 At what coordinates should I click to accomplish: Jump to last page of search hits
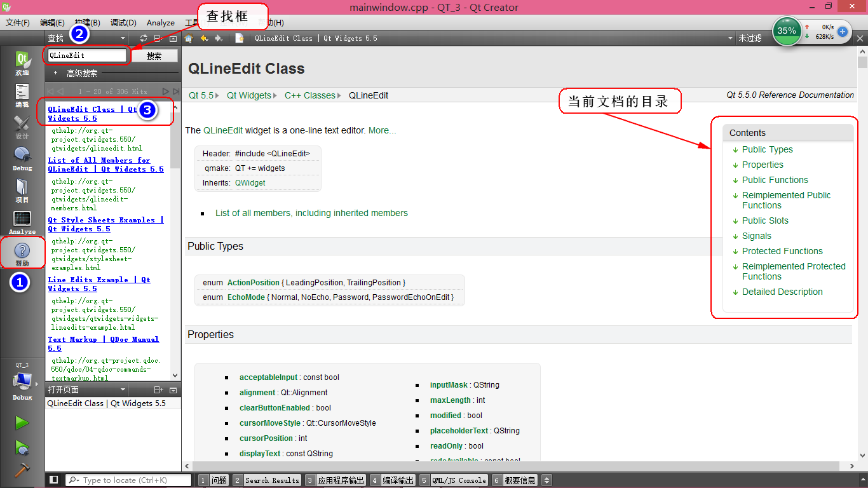click(175, 91)
